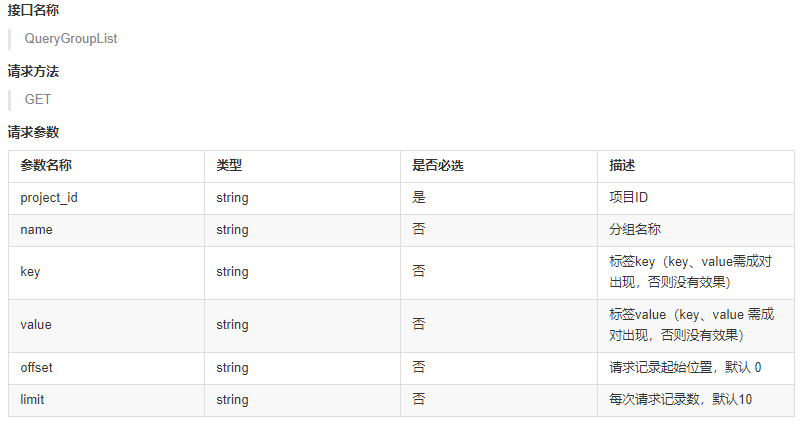Select the name parameter cell

point(36,230)
